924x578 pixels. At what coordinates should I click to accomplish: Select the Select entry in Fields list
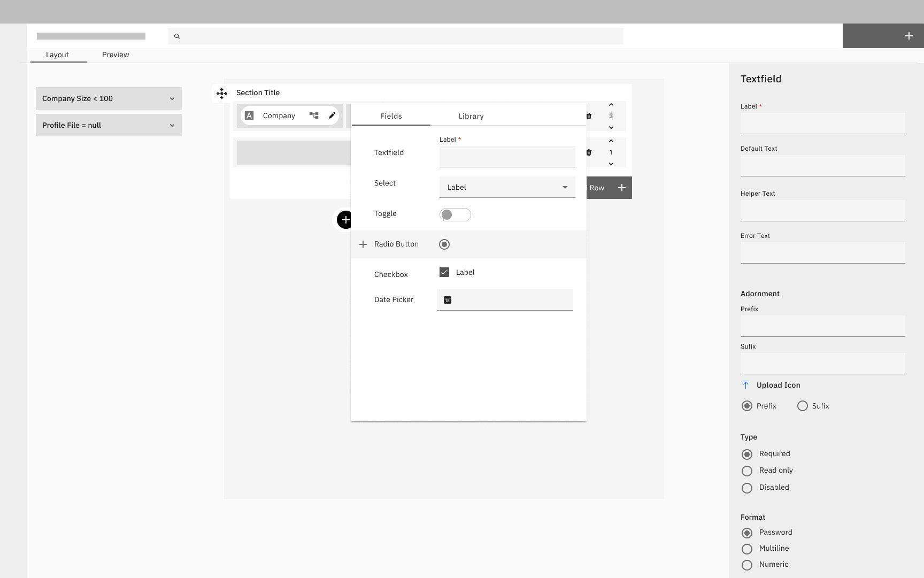click(384, 183)
